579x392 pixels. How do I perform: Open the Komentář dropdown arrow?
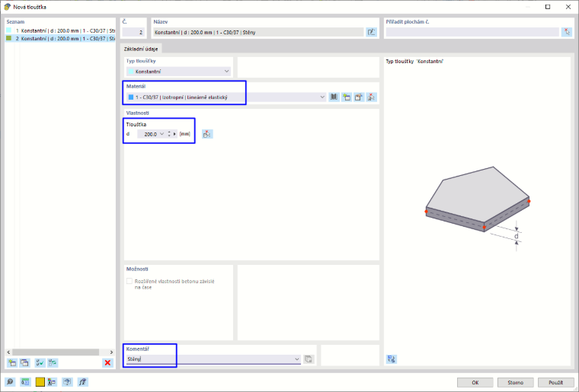(x=297, y=359)
